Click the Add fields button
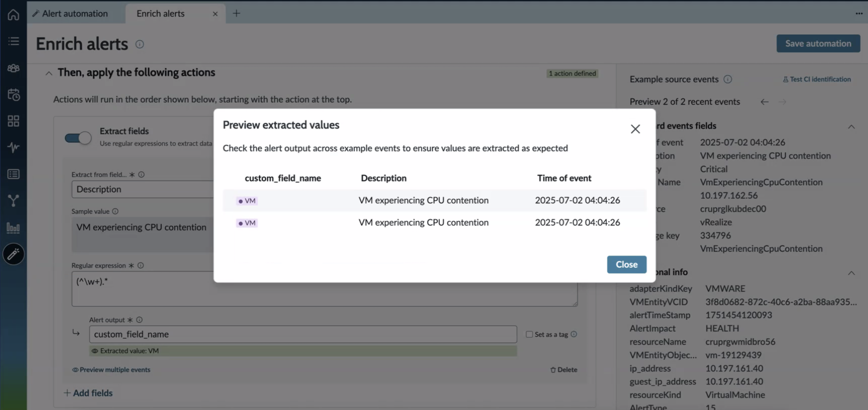This screenshot has height=410, width=868. point(88,393)
